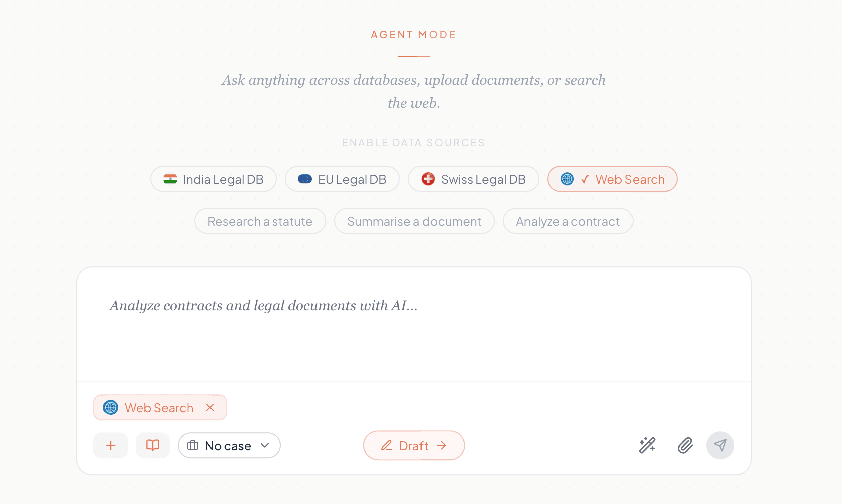The width and height of the screenshot is (842, 504).
Task: Collapse the Draft arrow control
Action: pyautogui.click(x=442, y=445)
